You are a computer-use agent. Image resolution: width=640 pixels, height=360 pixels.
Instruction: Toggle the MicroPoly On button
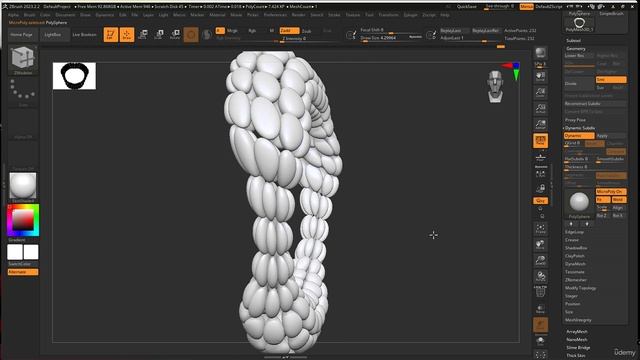(x=611, y=191)
